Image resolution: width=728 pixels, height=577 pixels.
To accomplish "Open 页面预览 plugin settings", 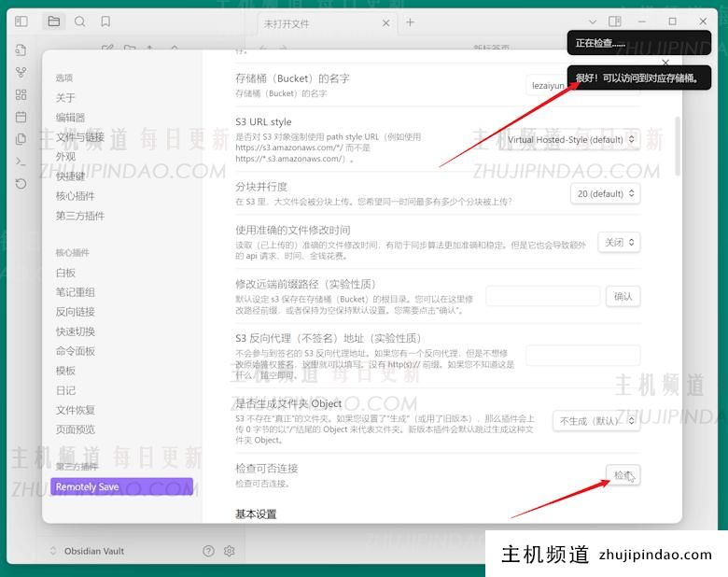I will tap(76, 429).
